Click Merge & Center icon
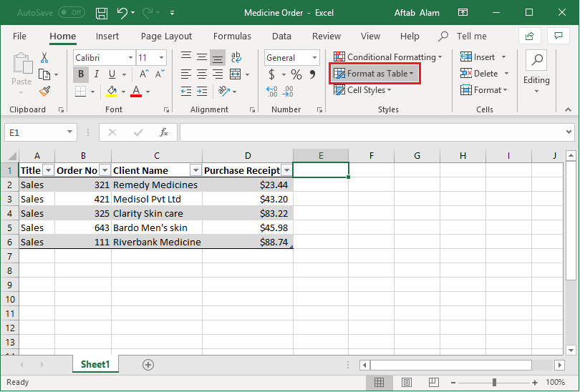Screen dimensions: 580x392 [x=236, y=74]
